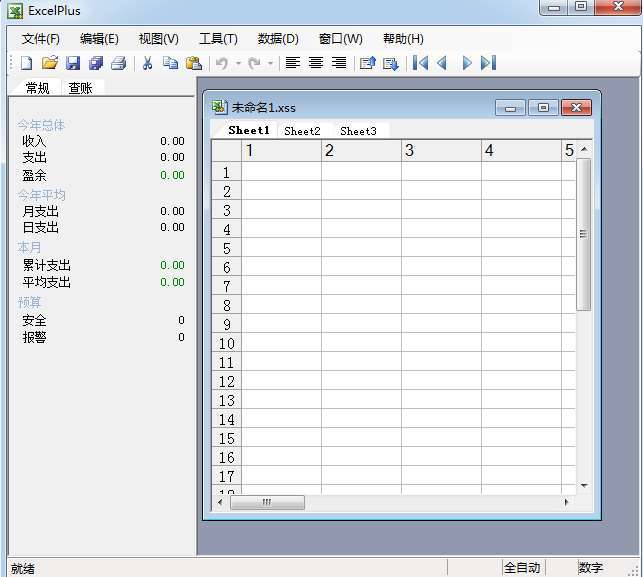Click the horizontal scrollbar thumb in the spreadsheet
The width and height of the screenshot is (643, 577).
pyautogui.click(x=266, y=502)
